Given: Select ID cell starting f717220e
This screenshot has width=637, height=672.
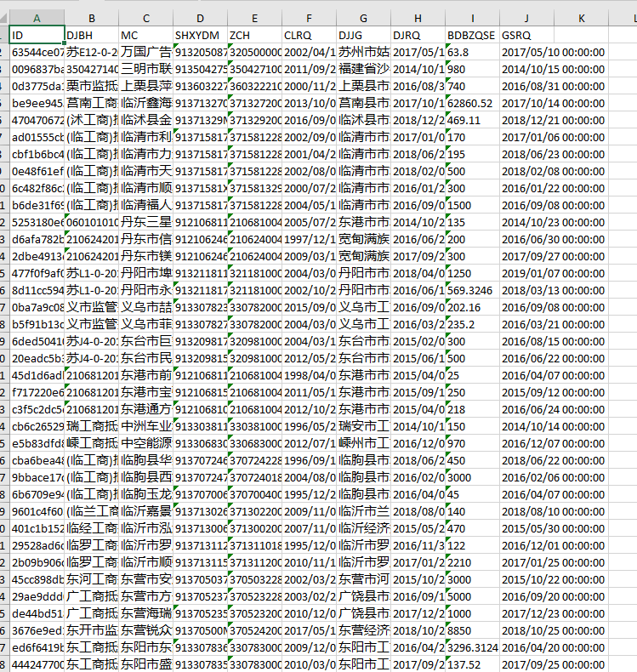Looking at the screenshot, I should (37, 393).
